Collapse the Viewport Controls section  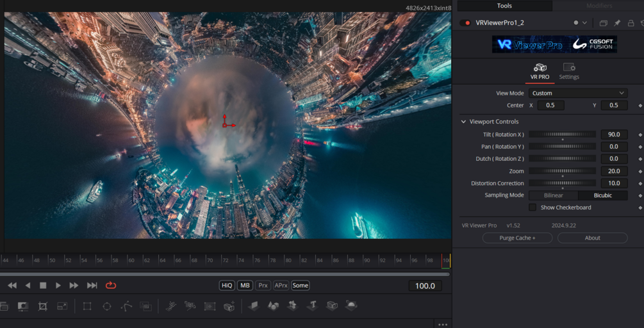click(463, 122)
